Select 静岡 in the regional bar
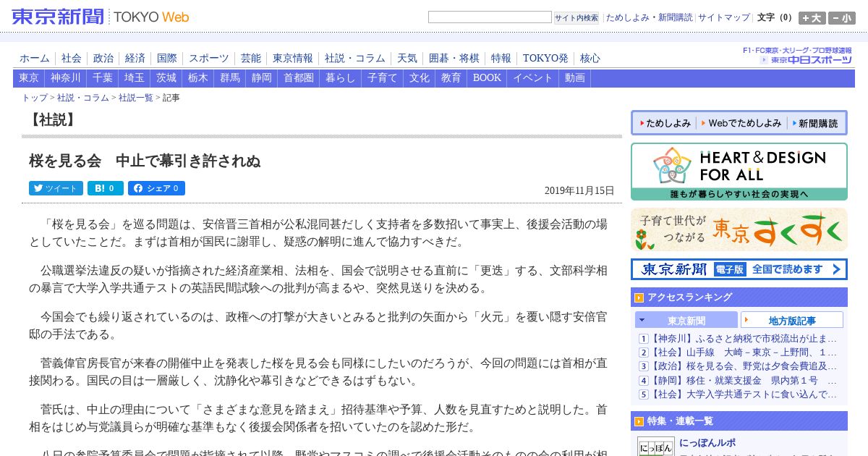The image size is (868, 456). click(x=262, y=78)
